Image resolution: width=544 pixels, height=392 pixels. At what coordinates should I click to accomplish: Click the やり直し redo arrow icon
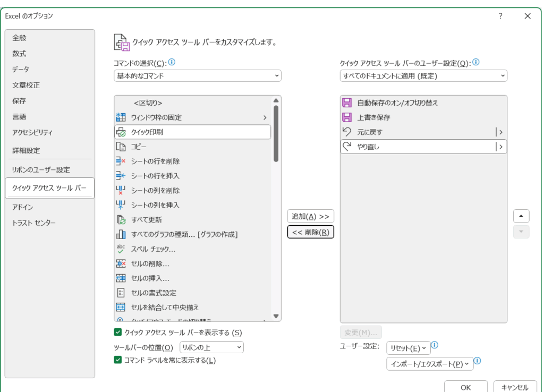coord(347,147)
